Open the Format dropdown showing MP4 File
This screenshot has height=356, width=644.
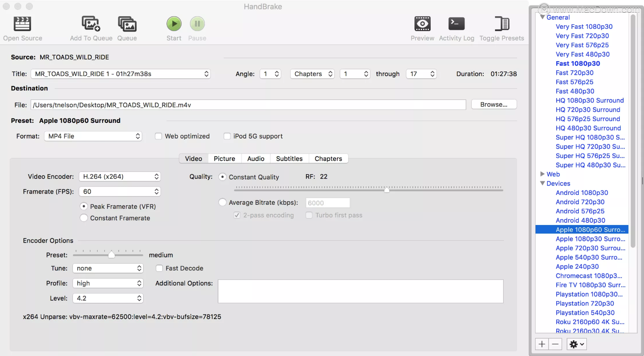click(x=93, y=136)
